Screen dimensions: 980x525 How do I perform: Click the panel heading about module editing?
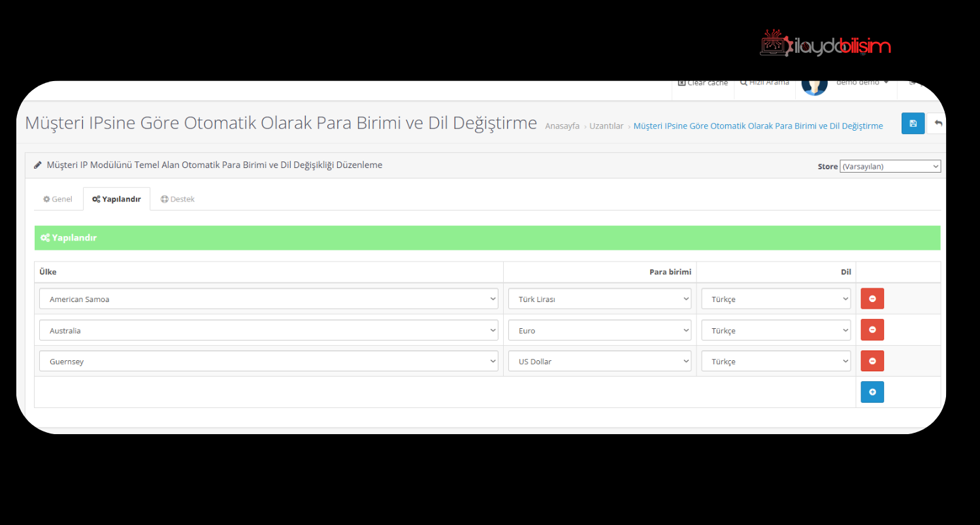214,165
